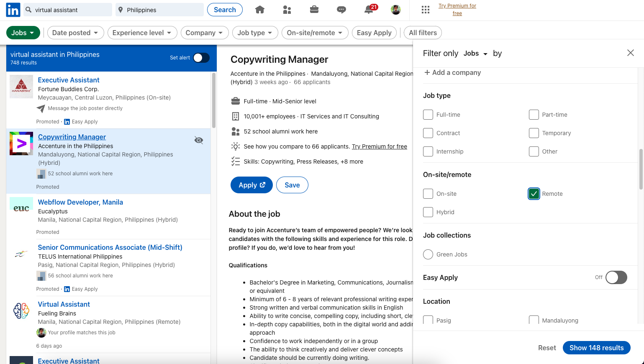Click the Accenture company logo
This screenshot has width=644, height=364.
21,144
